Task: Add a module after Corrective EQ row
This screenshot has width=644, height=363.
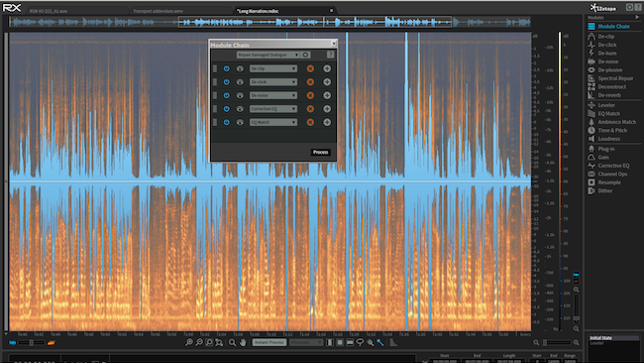Action: (327, 109)
